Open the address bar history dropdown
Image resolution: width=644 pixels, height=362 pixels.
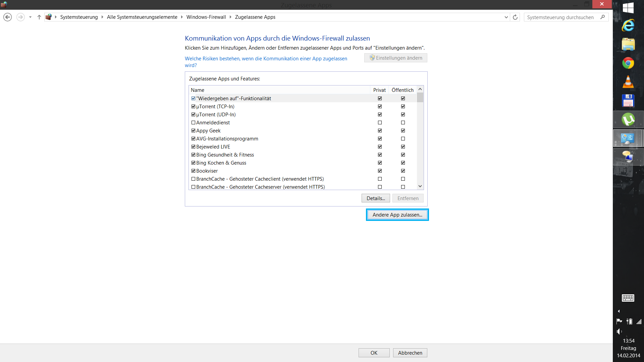(506, 17)
